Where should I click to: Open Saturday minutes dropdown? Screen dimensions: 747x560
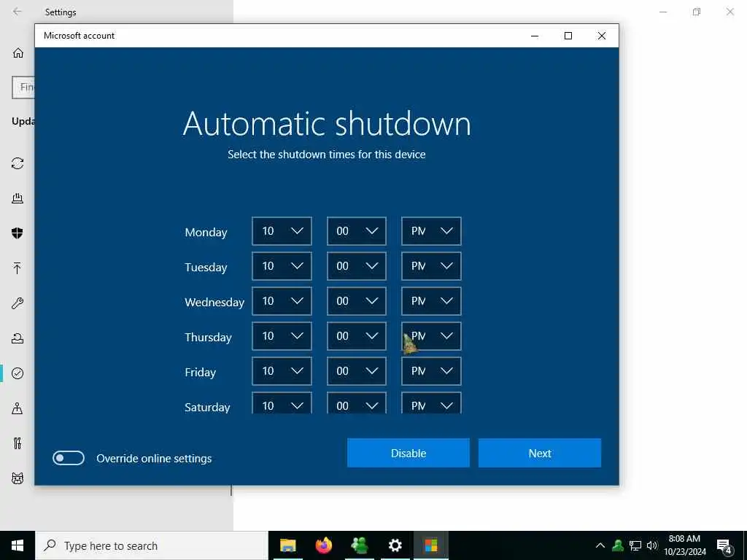pos(356,402)
